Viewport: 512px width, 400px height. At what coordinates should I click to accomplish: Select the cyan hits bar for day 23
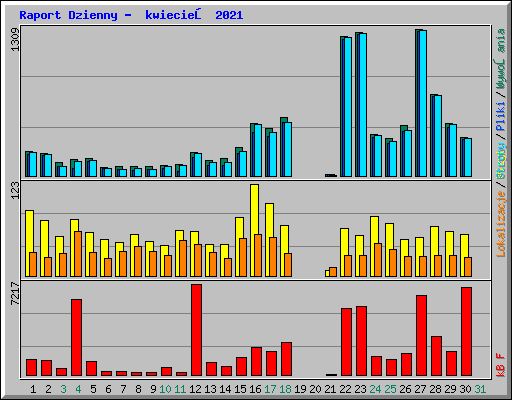click(x=363, y=105)
